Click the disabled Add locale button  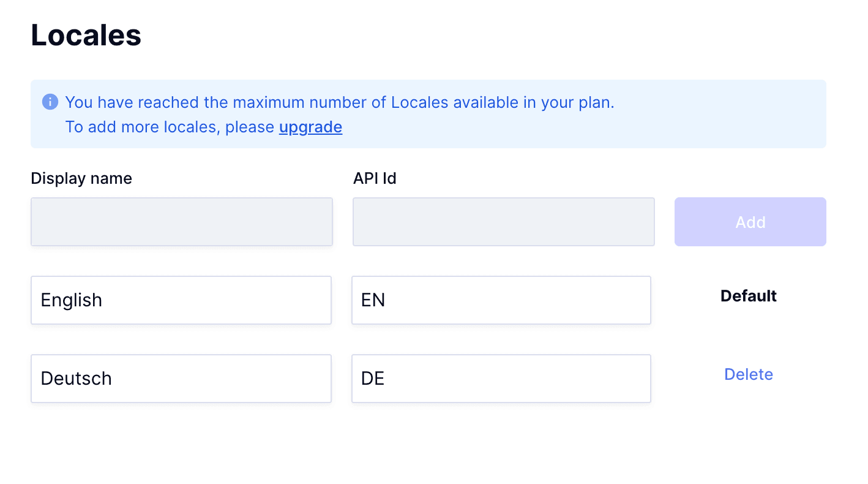750,222
